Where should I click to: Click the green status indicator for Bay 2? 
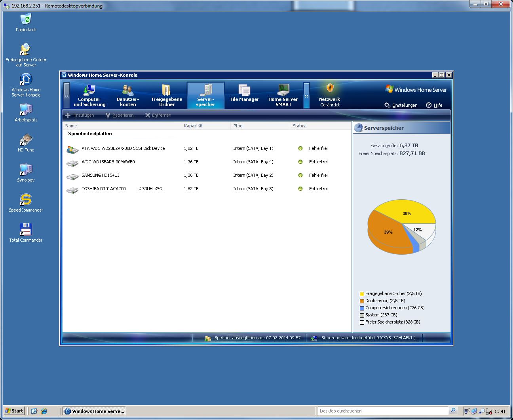(x=300, y=175)
